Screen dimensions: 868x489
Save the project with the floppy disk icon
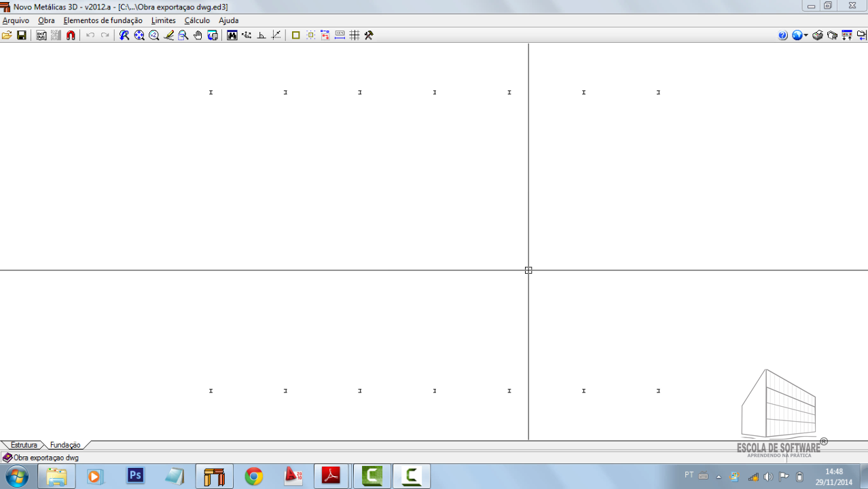(22, 35)
